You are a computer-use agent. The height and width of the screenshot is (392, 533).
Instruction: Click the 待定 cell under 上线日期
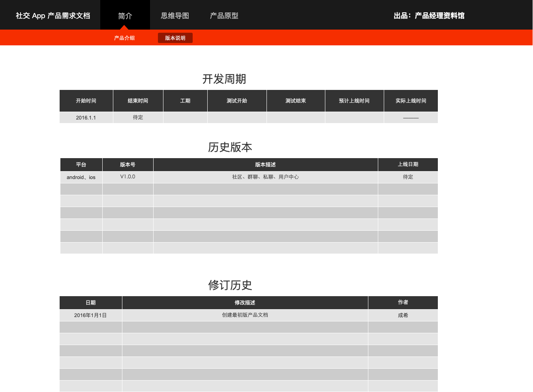click(408, 177)
